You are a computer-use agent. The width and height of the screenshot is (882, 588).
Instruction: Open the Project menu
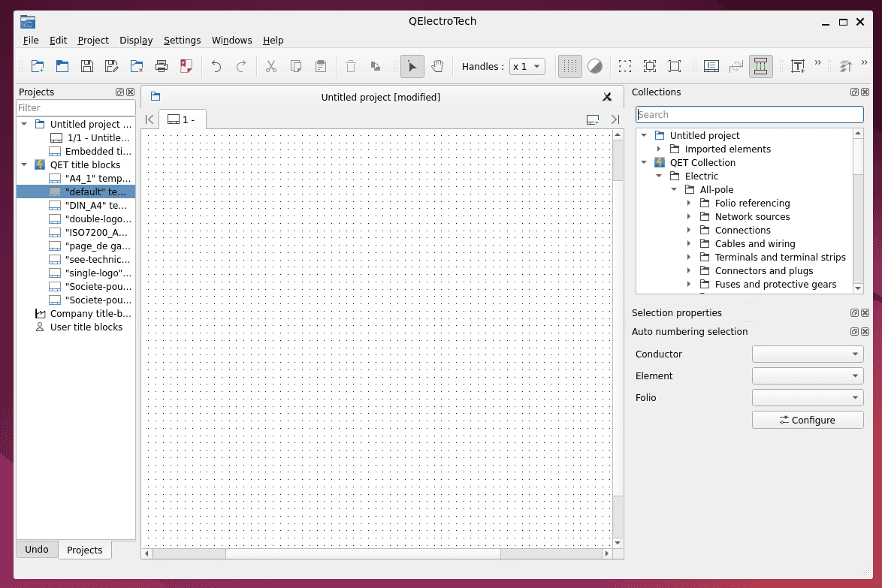click(x=93, y=41)
